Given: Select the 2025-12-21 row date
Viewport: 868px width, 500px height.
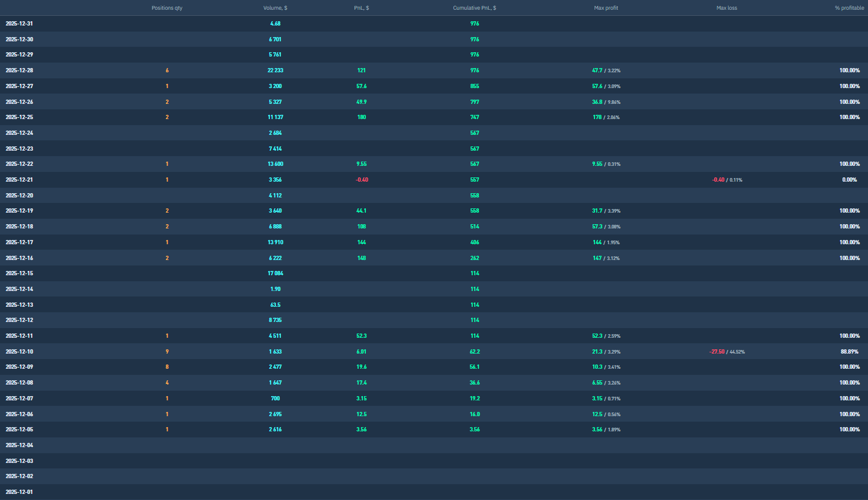Looking at the screenshot, I should click(x=19, y=180).
